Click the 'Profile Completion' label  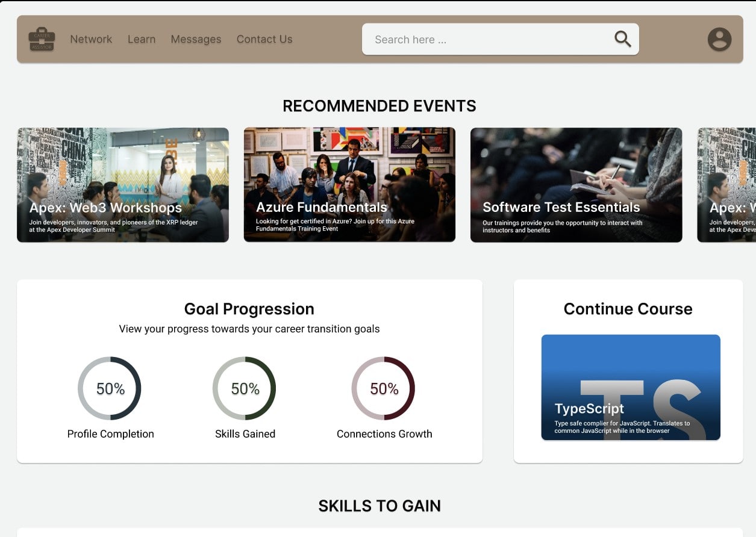(x=111, y=434)
